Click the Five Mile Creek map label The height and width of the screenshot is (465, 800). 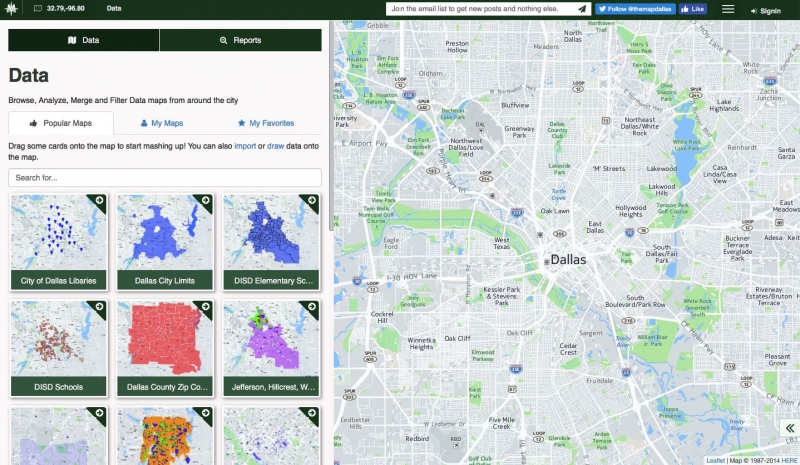click(502, 423)
